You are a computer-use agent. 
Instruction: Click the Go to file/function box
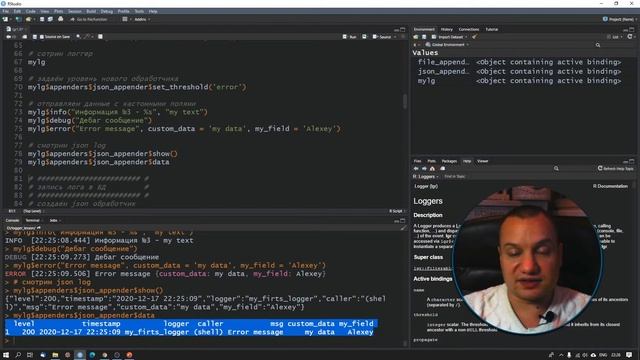click(89, 19)
